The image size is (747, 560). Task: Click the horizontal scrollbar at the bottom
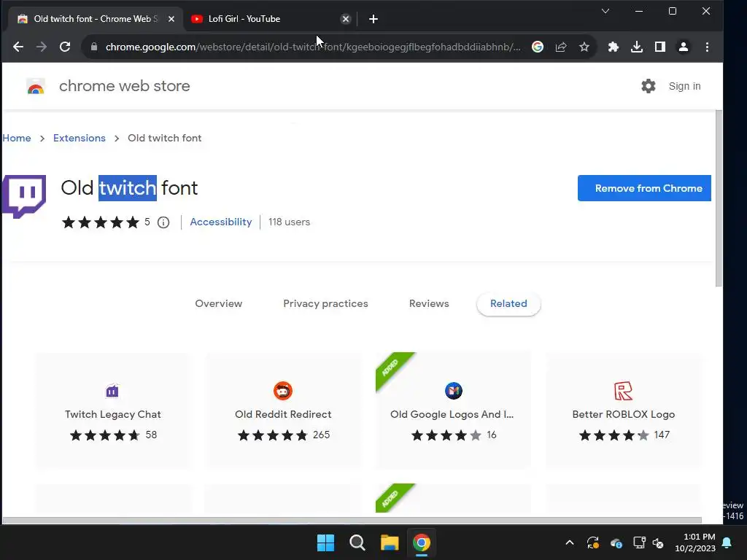352,520
